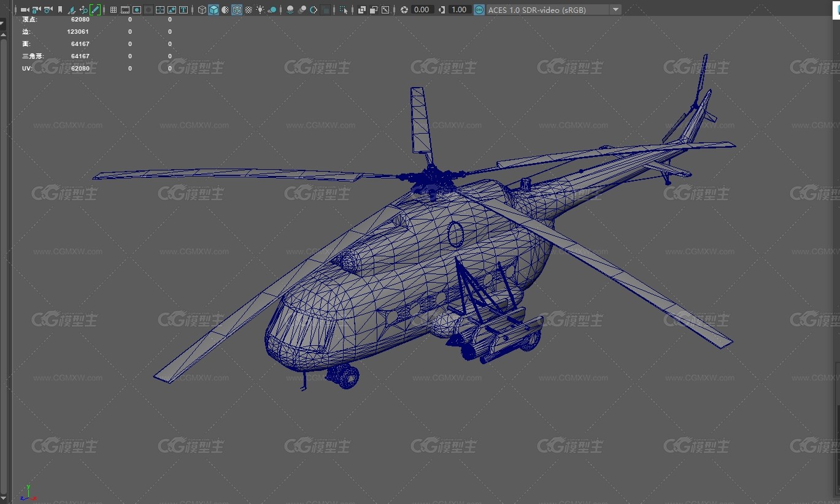This screenshot has height=504, width=840.
Task: Toggle the X-Ray display icon
Action: click(x=362, y=10)
